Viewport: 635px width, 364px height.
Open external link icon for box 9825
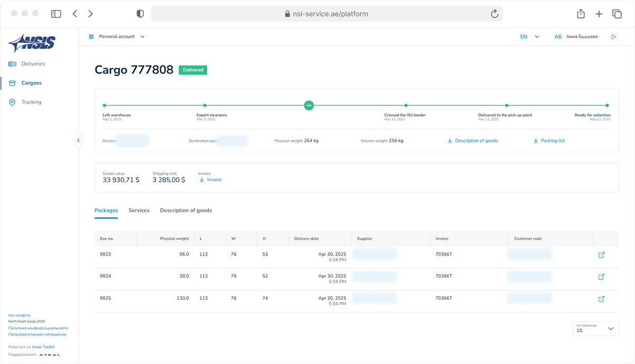coord(601,299)
